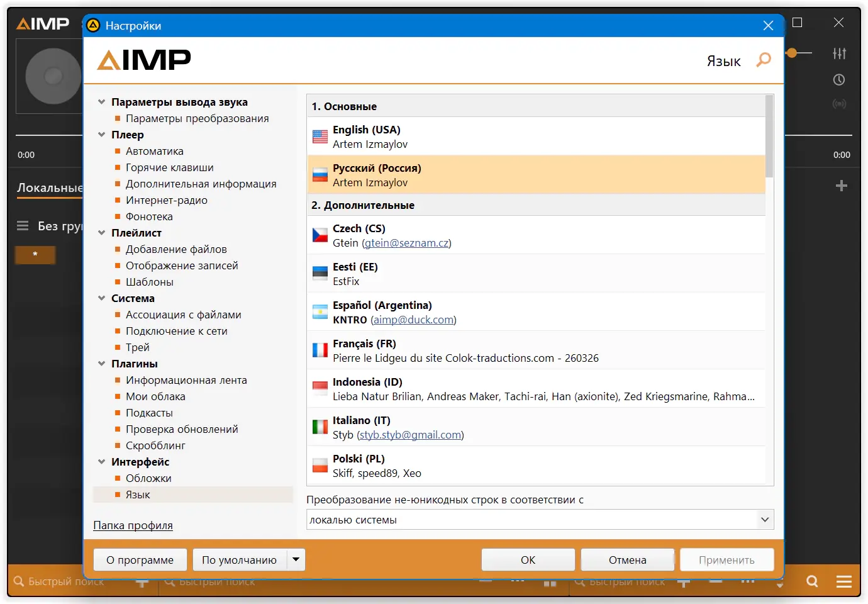868x604 pixels.
Task: Click the language list vertical scrollbar
Action: [769, 136]
